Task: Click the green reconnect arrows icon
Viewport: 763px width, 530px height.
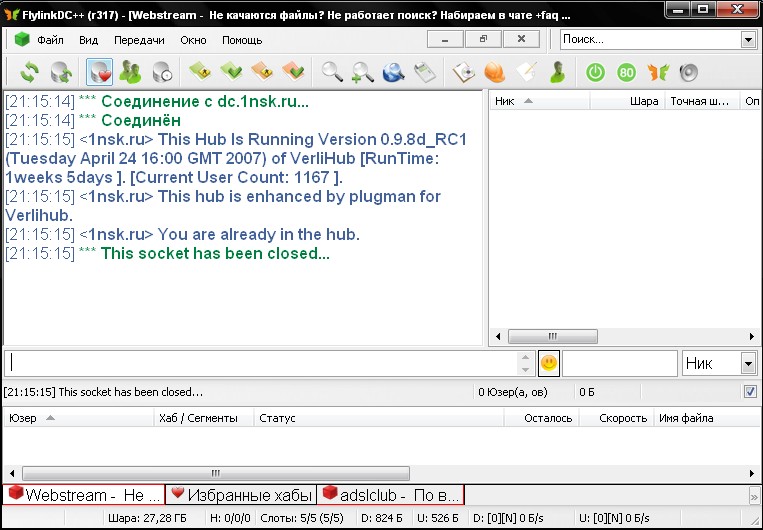Action: (29, 72)
